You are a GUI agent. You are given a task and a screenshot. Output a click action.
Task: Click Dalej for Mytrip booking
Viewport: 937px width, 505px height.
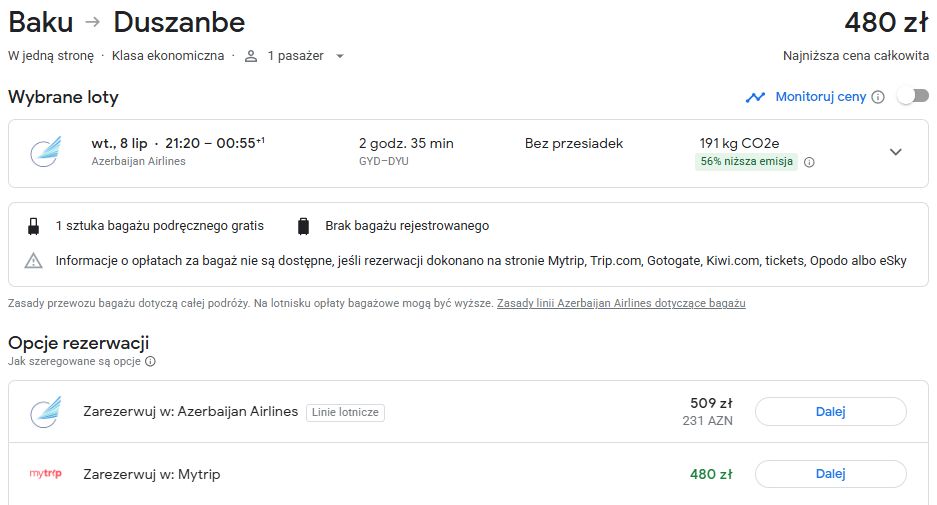point(831,474)
